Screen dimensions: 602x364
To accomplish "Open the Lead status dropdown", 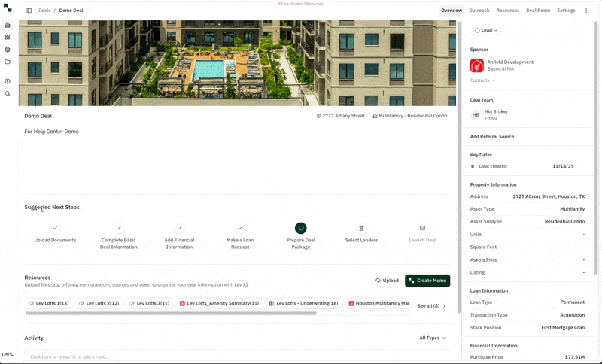I will (486, 30).
